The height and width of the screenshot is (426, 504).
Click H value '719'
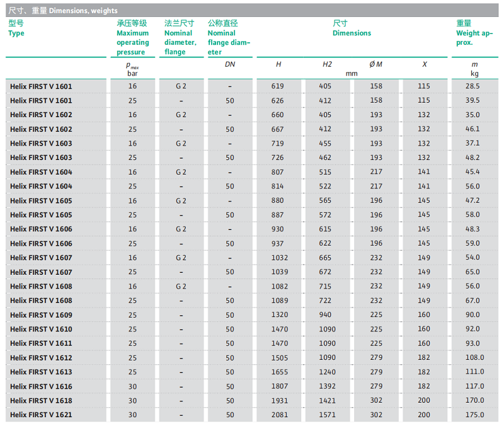(277, 144)
